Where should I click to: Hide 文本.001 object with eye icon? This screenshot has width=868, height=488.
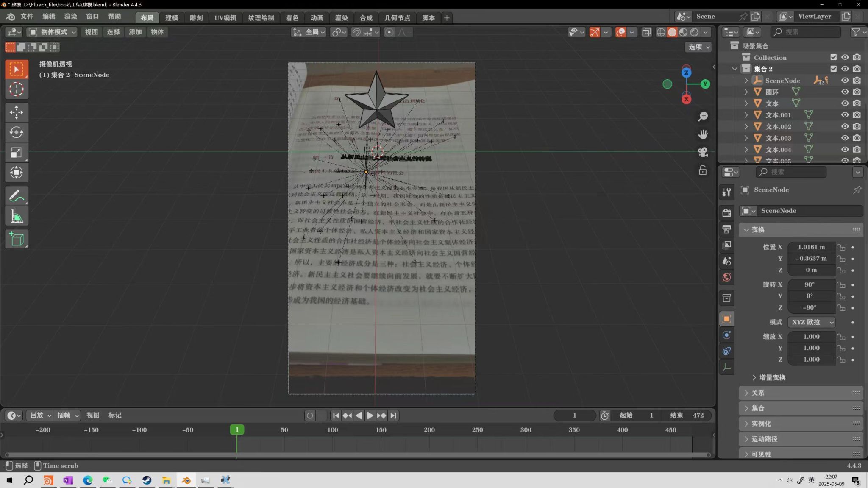(845, 115)
